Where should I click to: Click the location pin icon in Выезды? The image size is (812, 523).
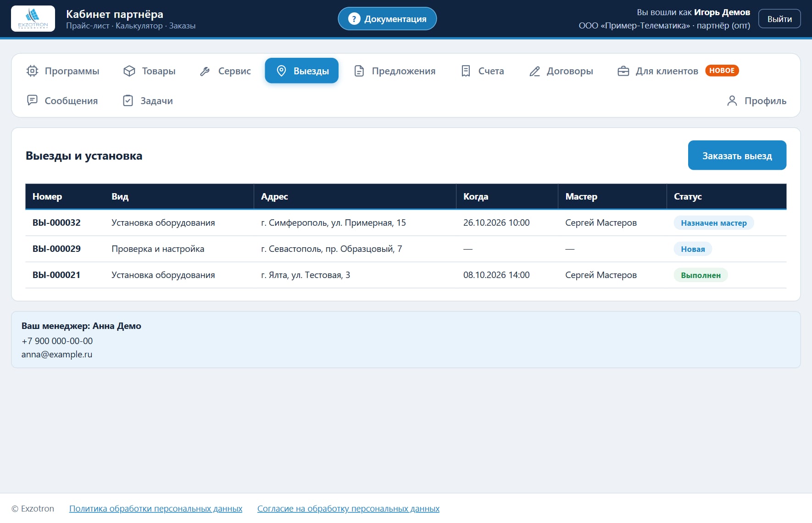[281, 71]
